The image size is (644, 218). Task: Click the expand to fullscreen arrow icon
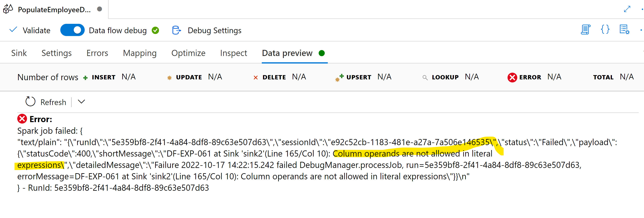627,9
